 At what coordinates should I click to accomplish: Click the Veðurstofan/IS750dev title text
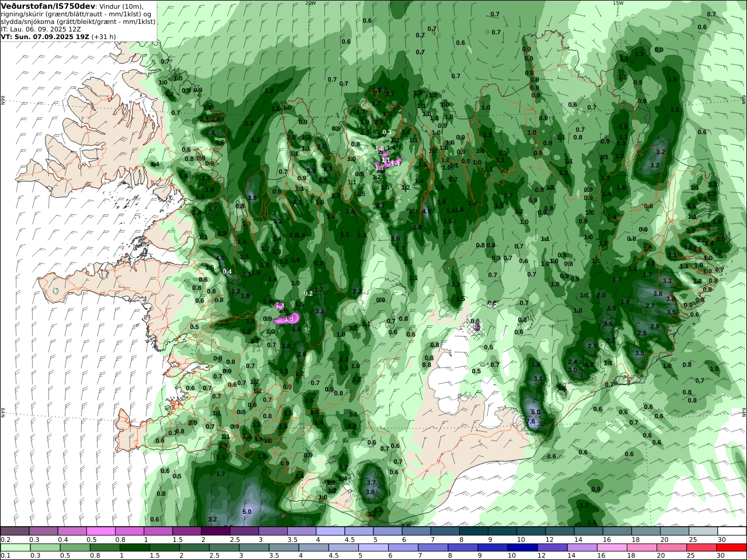(x=48, y=6)
